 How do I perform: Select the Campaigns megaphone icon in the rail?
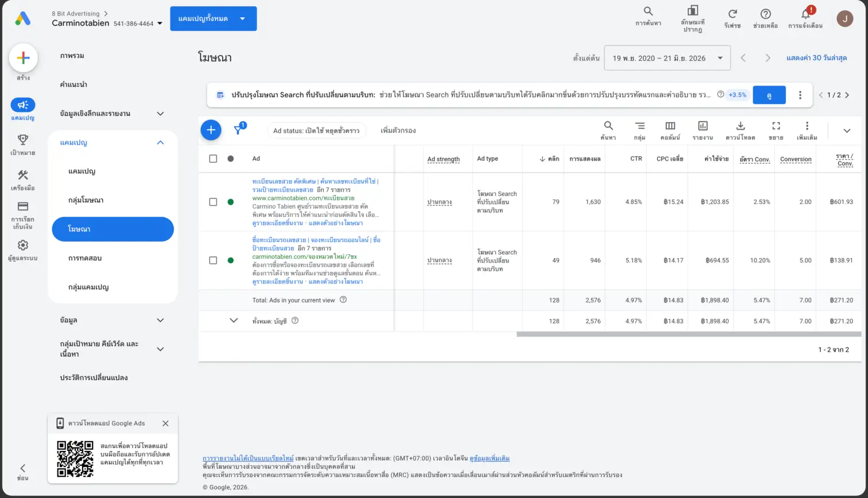pos(23,105)
